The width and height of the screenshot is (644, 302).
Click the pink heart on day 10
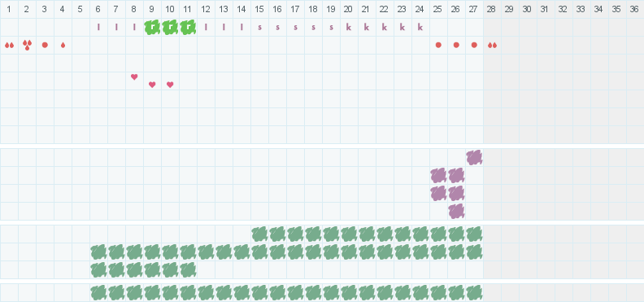(x=170, y=85)
